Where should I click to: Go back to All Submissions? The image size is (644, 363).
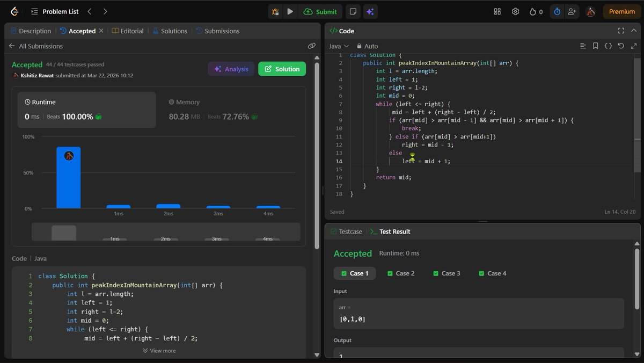coord(35,46)
